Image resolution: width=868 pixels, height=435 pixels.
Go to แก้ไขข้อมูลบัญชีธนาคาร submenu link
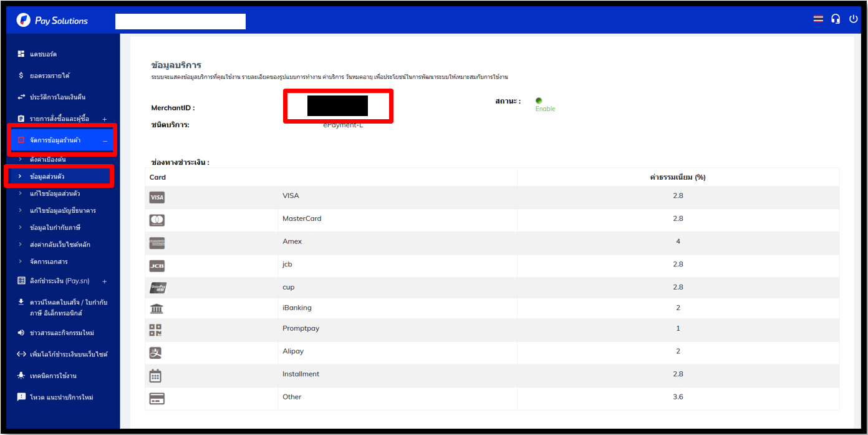click(x=63, y=210)
